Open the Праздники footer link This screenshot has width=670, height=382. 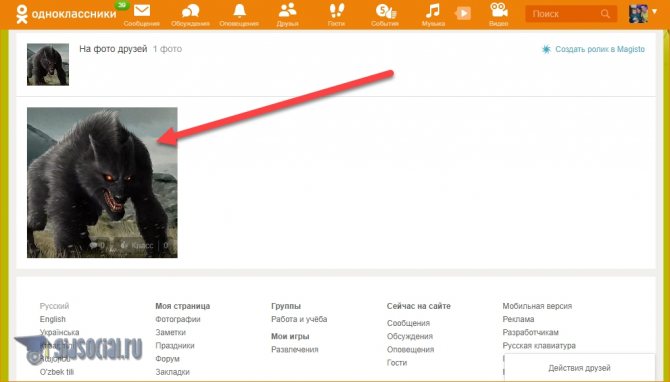[175, 345]
